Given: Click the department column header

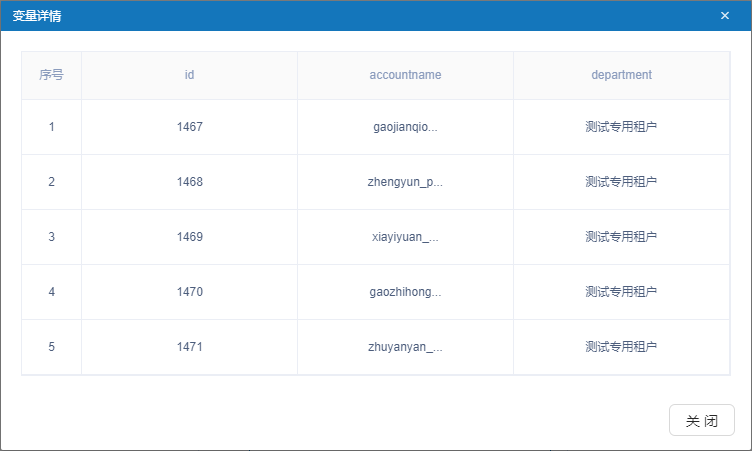Looking at the screenshot, I should pyautogui.click(x=621, y=75).
